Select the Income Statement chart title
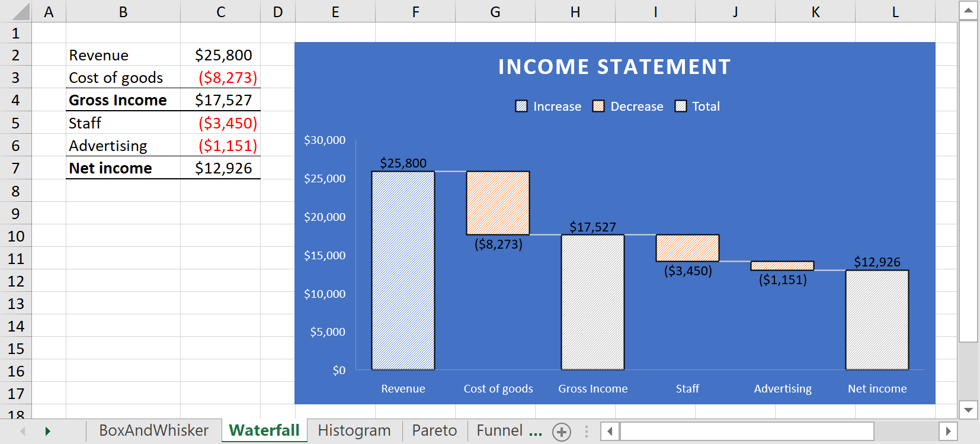This screenshot has height=444, width=980. (614, 67)
